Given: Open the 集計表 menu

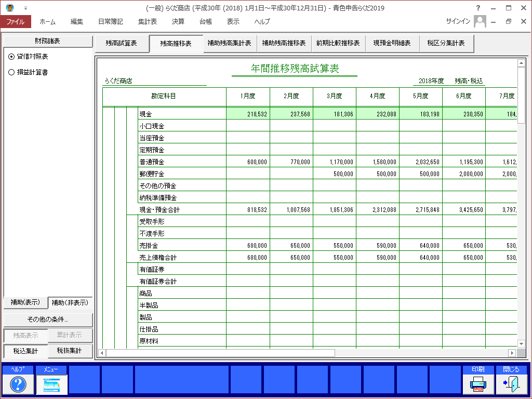Looking at the screenshot, I should coord(147,21).
